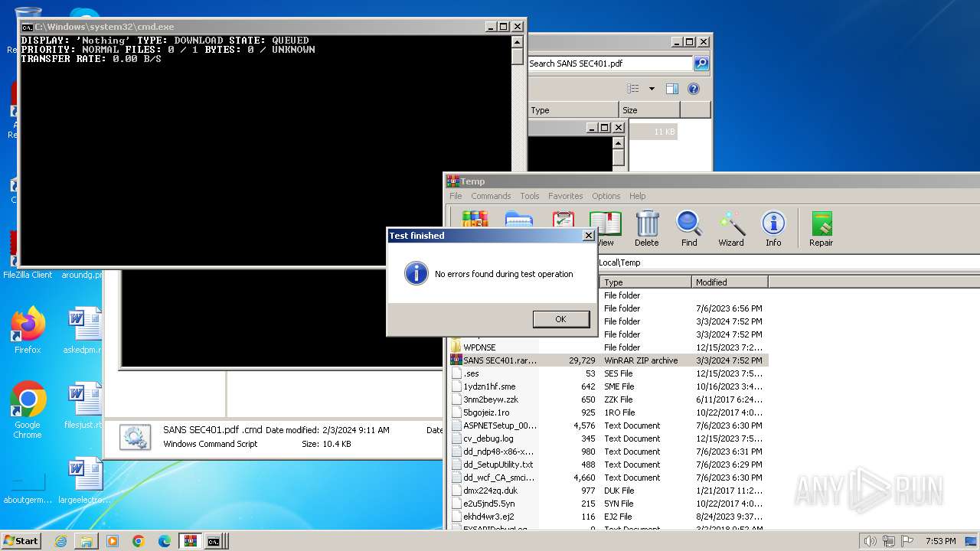This screenshot has height=551, width=980.
Task: Open Windows Media Player from taskbar
Action: (113, 541)
